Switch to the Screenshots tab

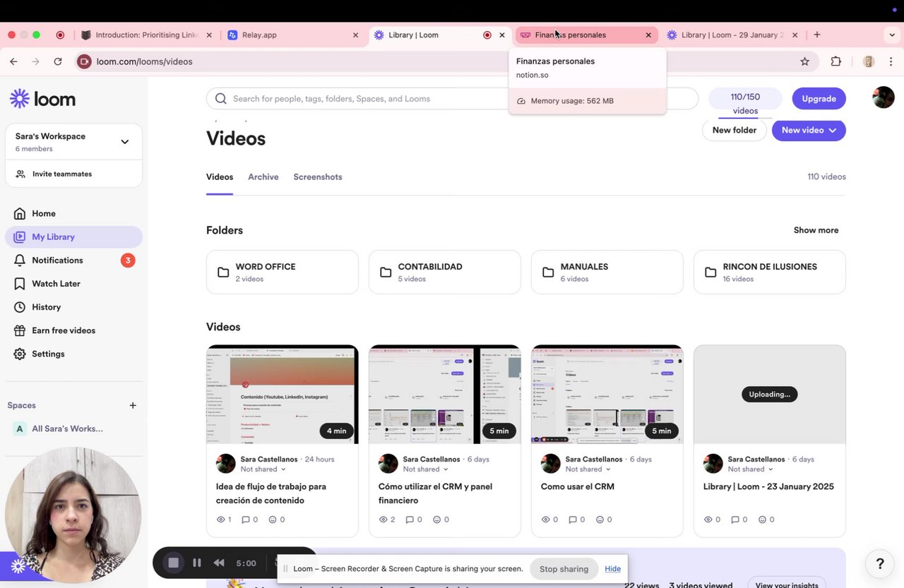[x=318, y=177]
